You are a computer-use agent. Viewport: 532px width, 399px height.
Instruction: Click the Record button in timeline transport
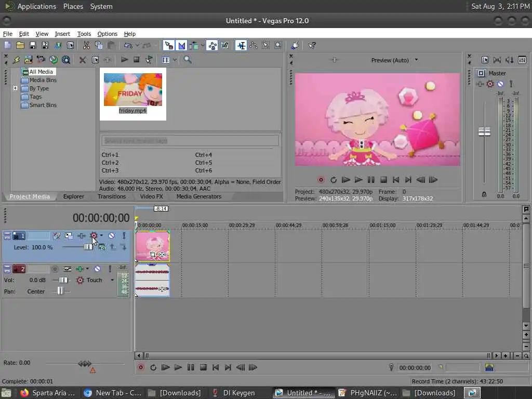coord(140,367)
